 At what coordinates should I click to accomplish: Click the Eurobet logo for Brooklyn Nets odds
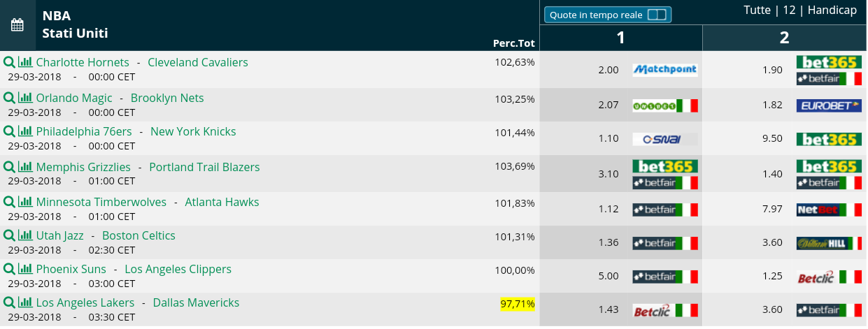coord(829,105)
